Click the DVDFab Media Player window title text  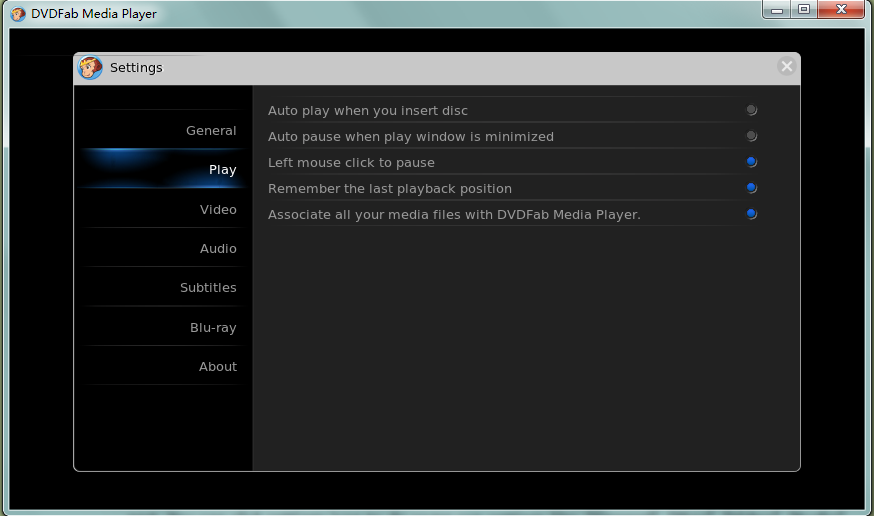(94, 14)
